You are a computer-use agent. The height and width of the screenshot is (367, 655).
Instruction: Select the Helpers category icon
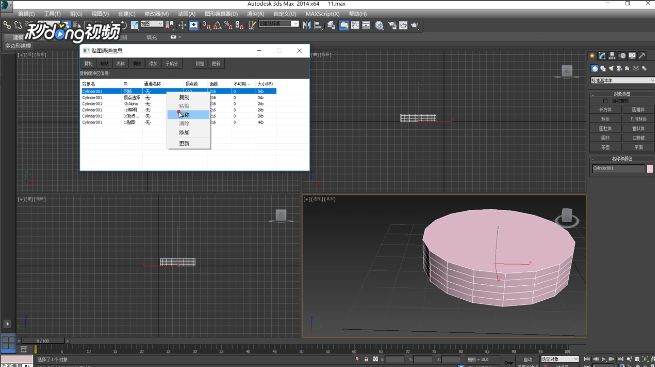click(627, 68)
